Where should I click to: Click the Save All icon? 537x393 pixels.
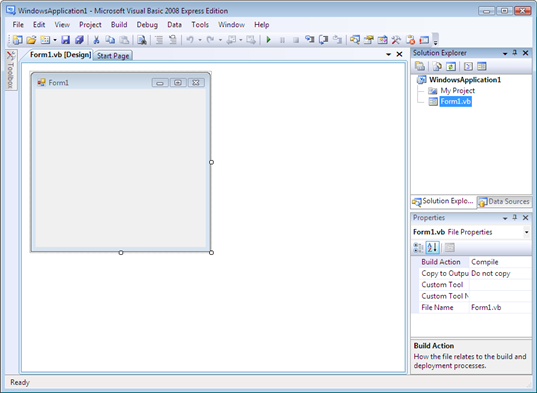pos(79,40)
